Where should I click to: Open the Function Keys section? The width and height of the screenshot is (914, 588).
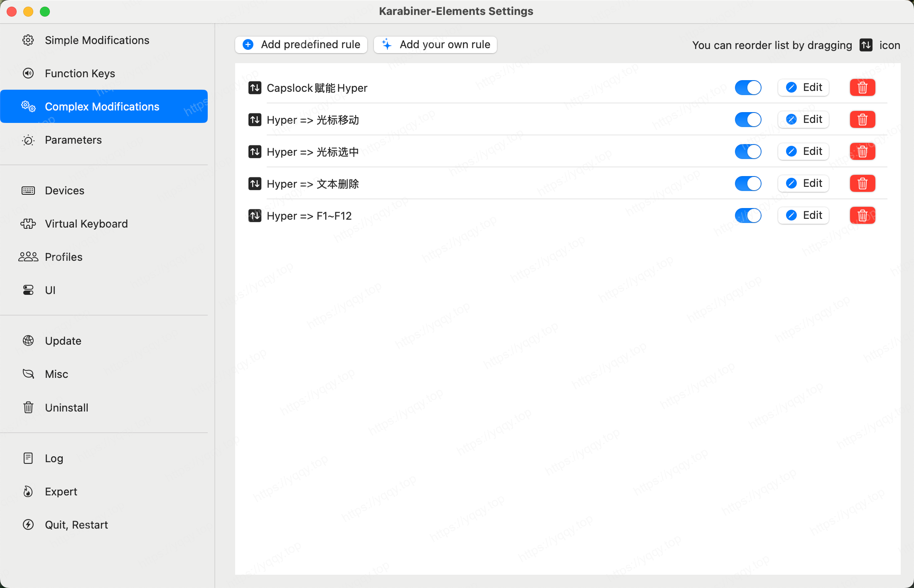(80, 73)
